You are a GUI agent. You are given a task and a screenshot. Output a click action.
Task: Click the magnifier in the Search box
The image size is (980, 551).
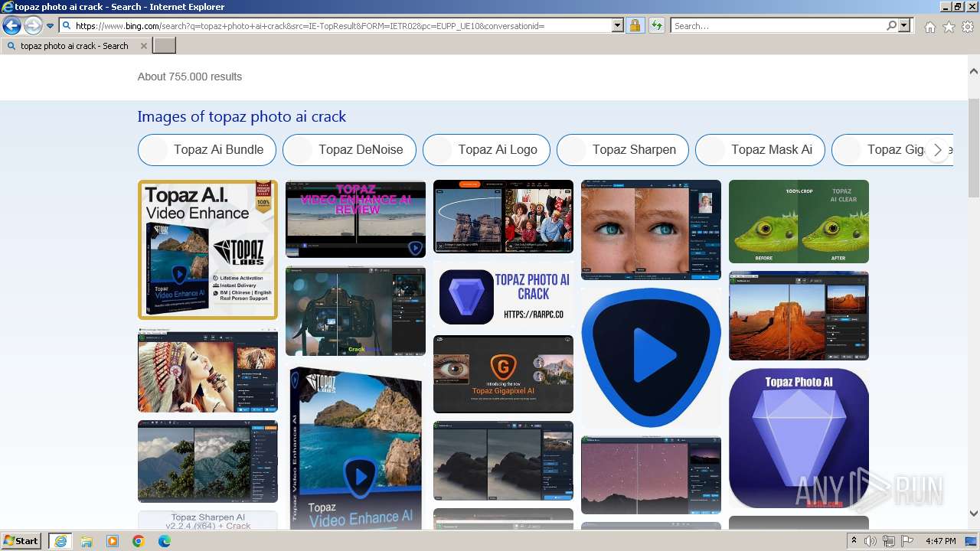[891, 26]
